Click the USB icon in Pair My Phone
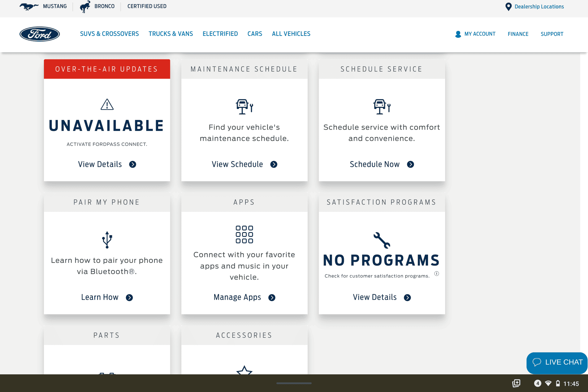 (107, 240)
